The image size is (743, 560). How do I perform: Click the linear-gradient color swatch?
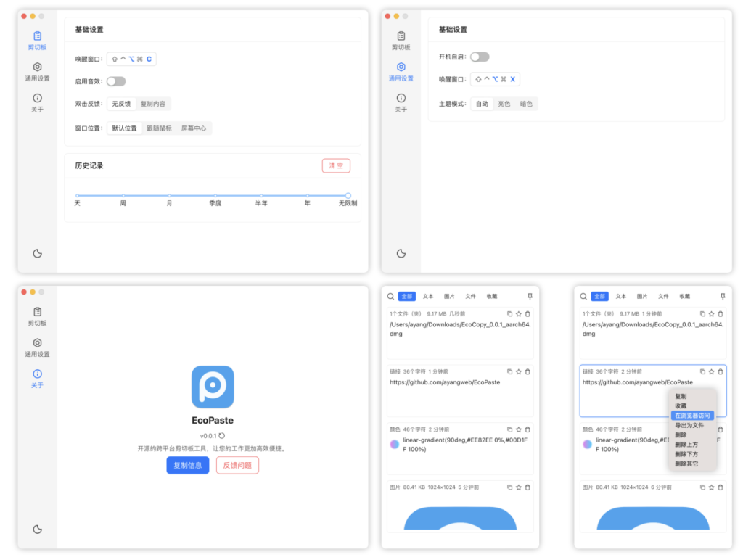(x=394, y=443)
